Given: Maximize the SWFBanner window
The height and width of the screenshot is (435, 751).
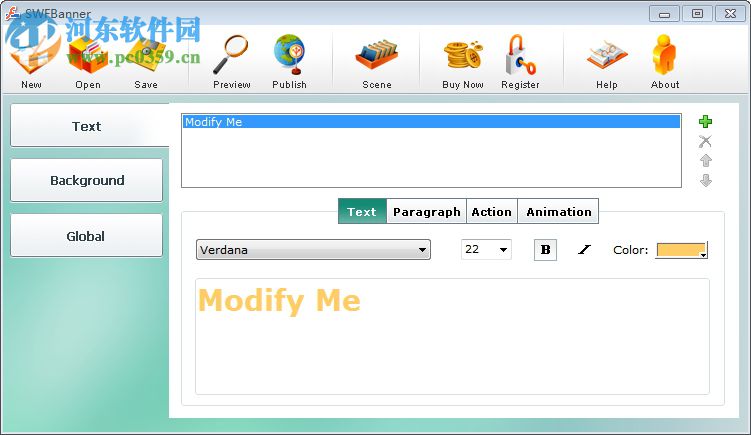Looking at the screenshot, I should pos(697,13).
